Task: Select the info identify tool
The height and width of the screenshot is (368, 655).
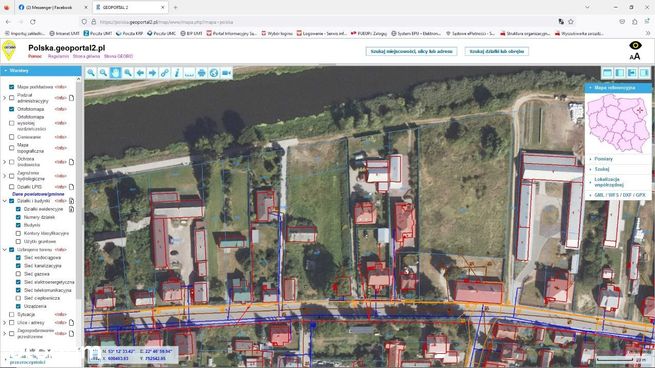Action: click(x=177, y=73)
